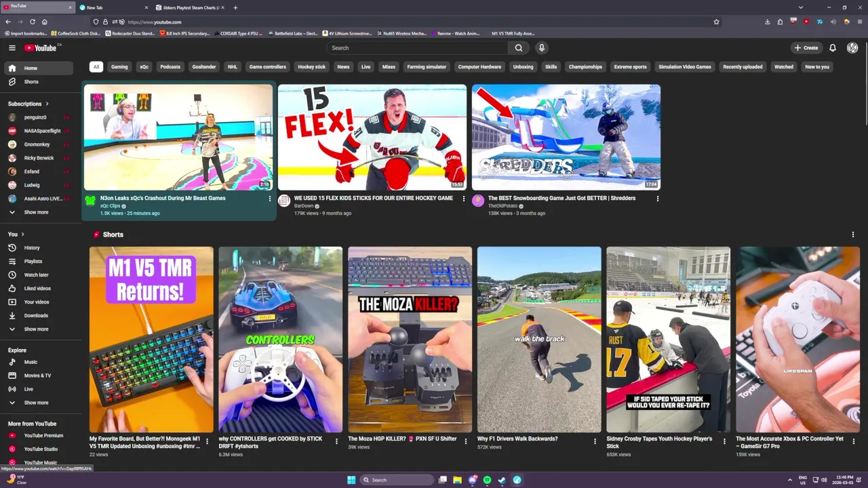
Task: Expand the Explore section Show more
Action: [37, 403]
